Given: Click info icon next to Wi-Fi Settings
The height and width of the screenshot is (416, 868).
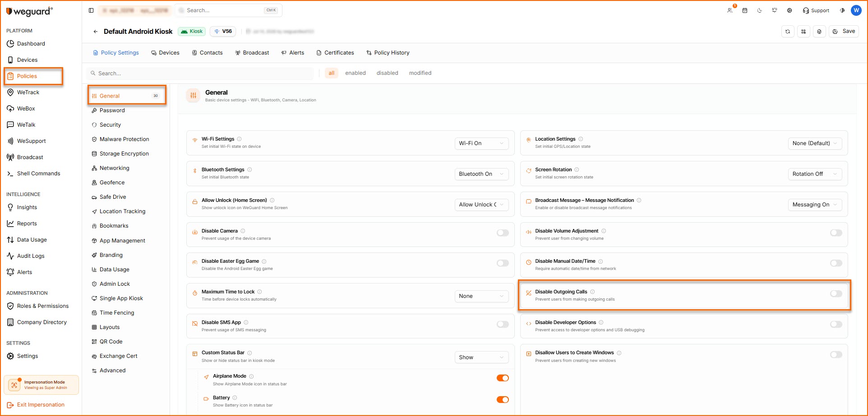Looking at the screenshot, I should click(x=240, y=139).
